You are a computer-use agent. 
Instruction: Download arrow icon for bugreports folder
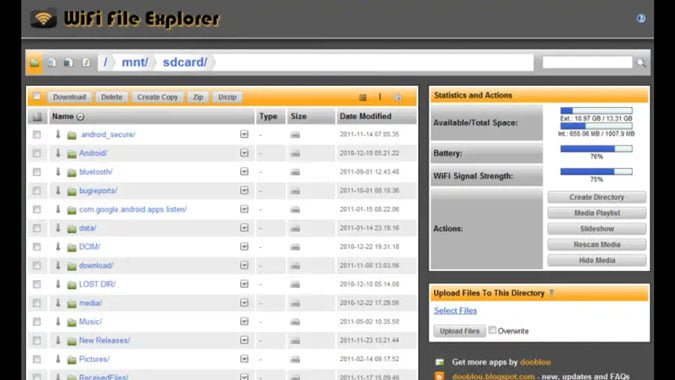[x=58, y=191]
